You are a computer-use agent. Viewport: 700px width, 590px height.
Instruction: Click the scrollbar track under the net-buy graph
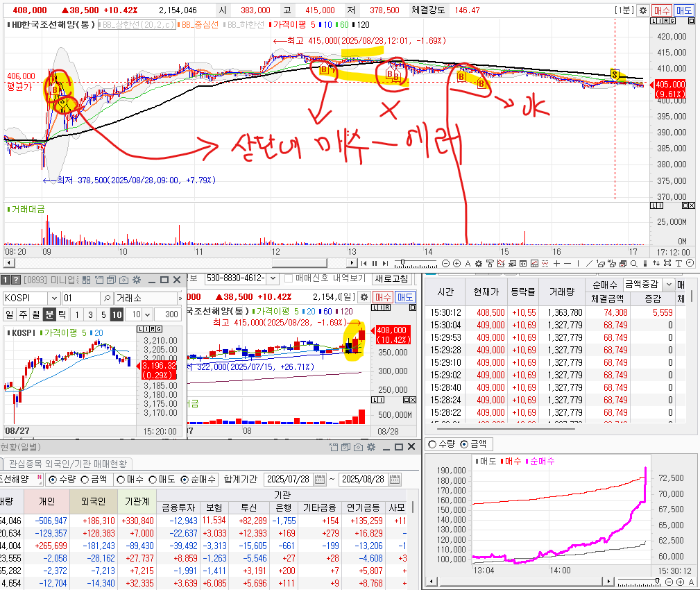coord(522,582)
